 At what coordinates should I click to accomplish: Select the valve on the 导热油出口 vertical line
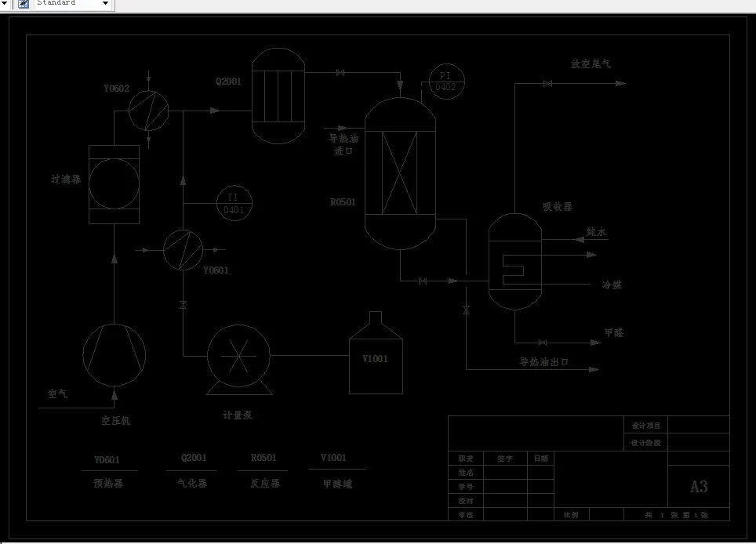pos(466,310)
